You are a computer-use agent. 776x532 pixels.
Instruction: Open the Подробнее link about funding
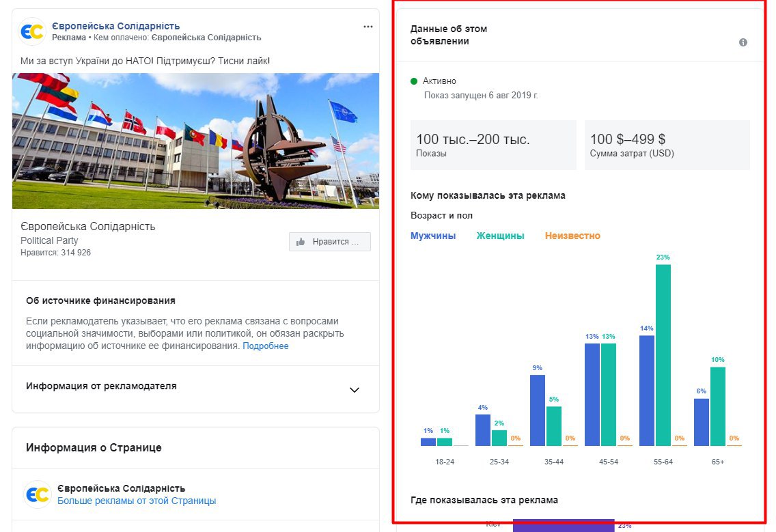tap(265, 346)
